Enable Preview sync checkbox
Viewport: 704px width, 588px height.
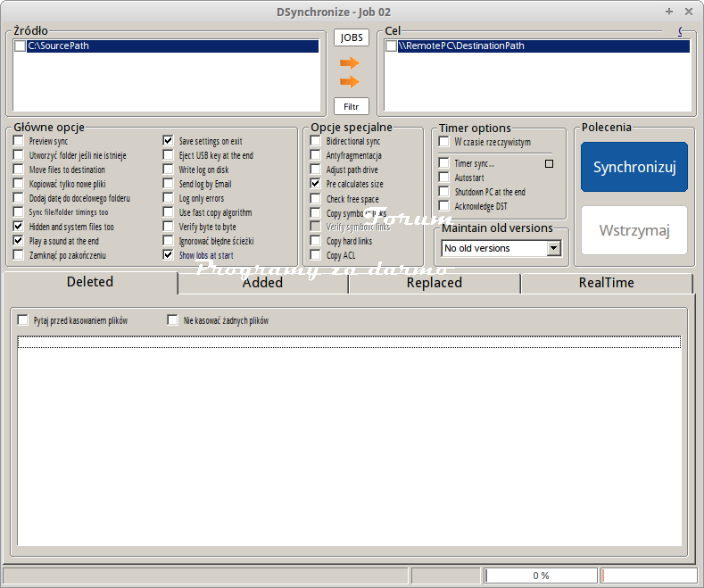(19, 141)
